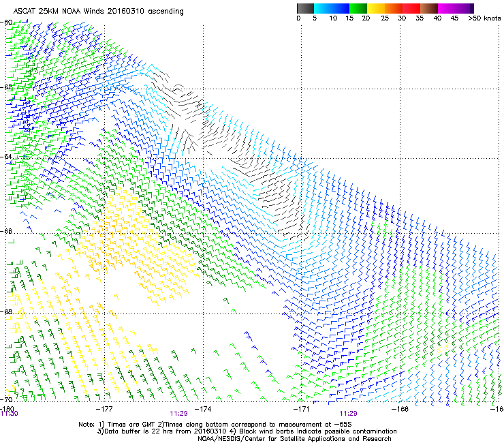The height and width of the screenshot is (443, 504).
Task: Click the '40' legend scale label
Action: tap(437, 18)
